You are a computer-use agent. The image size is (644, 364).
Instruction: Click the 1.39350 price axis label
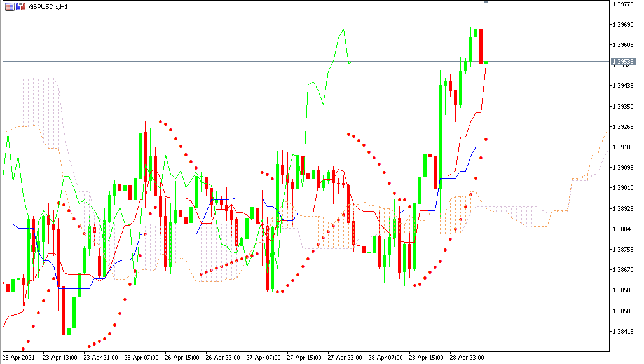(x=623, y=106)
